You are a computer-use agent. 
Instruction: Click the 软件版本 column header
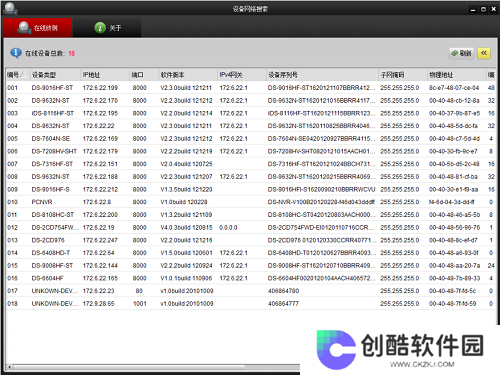pyautogui.click(x=188, y=75)
